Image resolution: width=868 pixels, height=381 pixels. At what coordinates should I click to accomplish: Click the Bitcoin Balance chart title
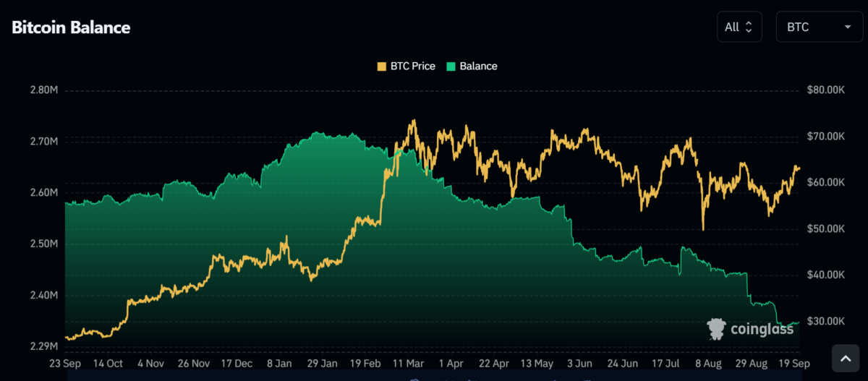tap(71, 27)
